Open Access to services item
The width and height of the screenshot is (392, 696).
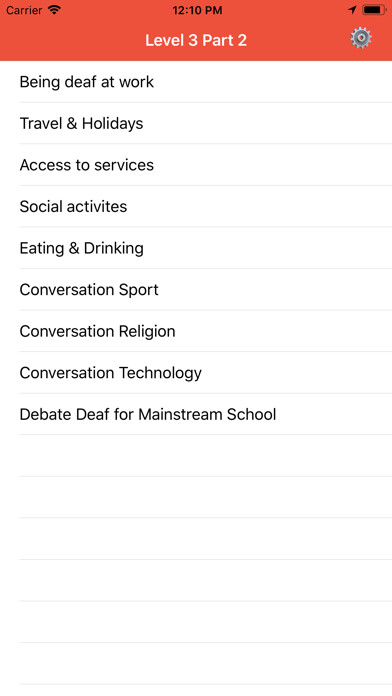coord(196,165)
